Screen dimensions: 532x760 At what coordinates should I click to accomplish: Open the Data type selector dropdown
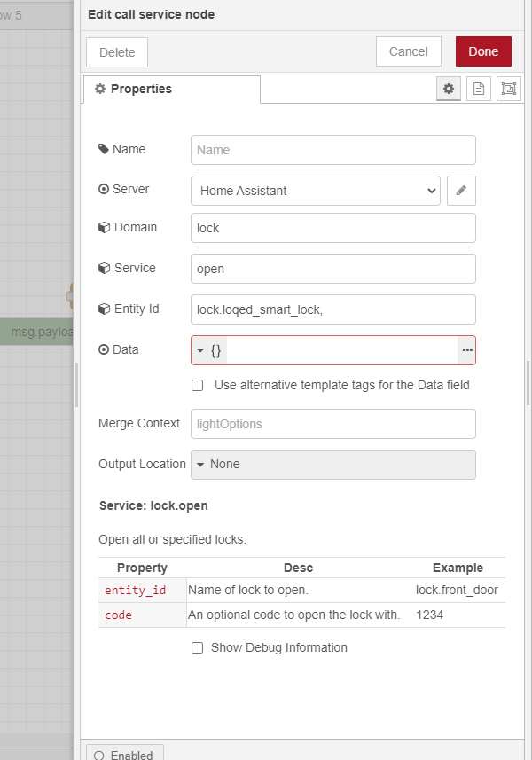(x=209, y=350)
